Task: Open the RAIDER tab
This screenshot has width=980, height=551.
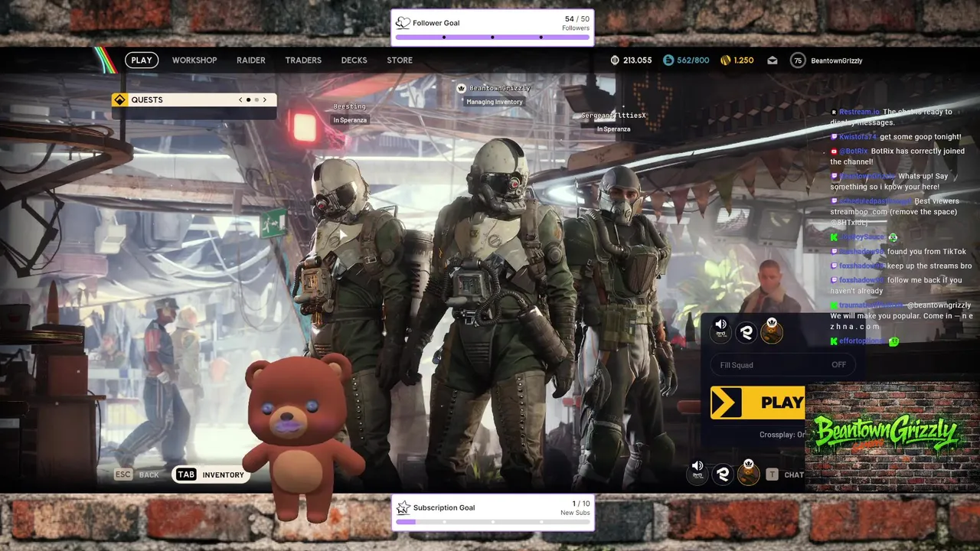Action: pyautogui.click(x=251, y=60)
